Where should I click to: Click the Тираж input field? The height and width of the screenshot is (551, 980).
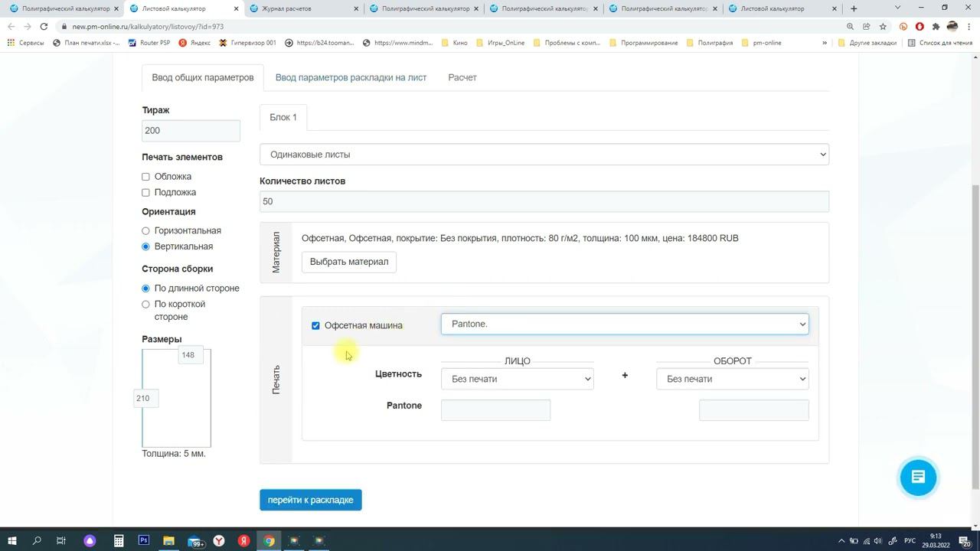point(191,131)
